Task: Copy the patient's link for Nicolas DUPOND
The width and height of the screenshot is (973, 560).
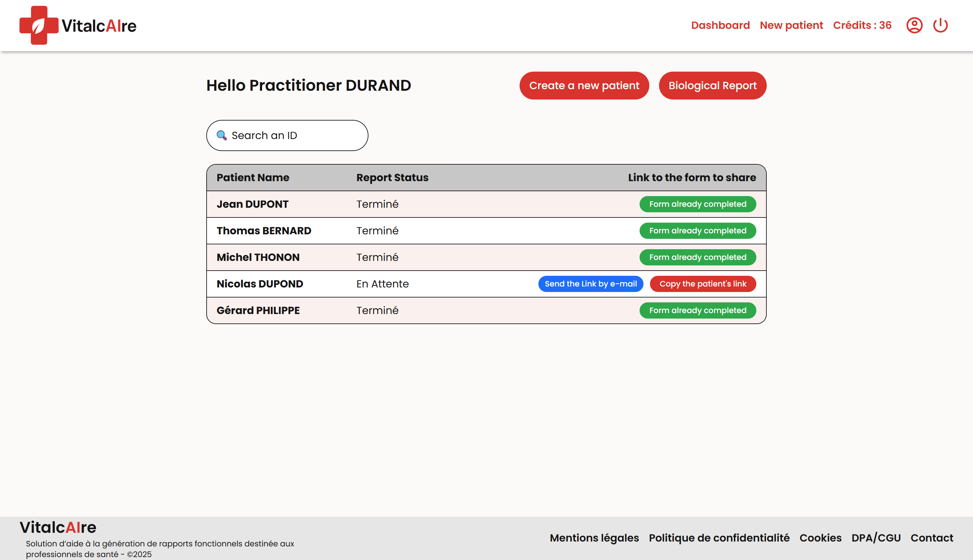Action: [703, 284]
